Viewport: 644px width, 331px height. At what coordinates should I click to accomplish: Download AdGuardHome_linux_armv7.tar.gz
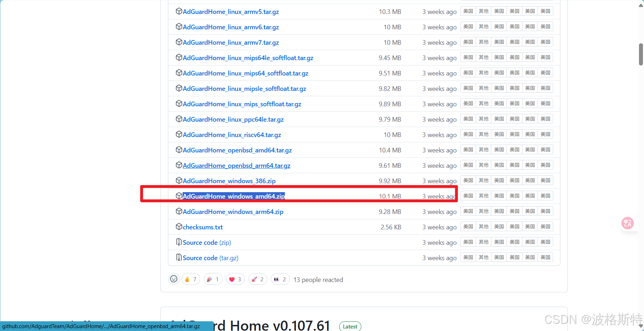(x=231, y=43)
